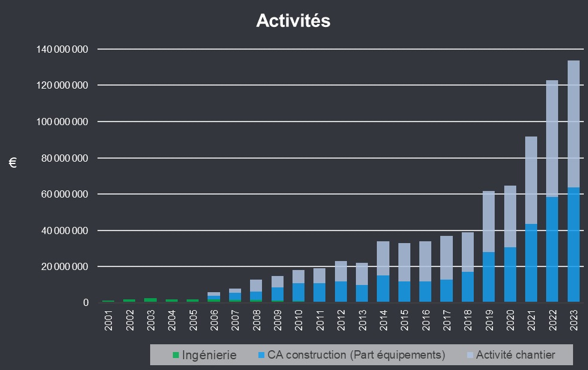This screenshot has height=370, width=588.
Task: Click the 2019 year label
Action: 489,320
